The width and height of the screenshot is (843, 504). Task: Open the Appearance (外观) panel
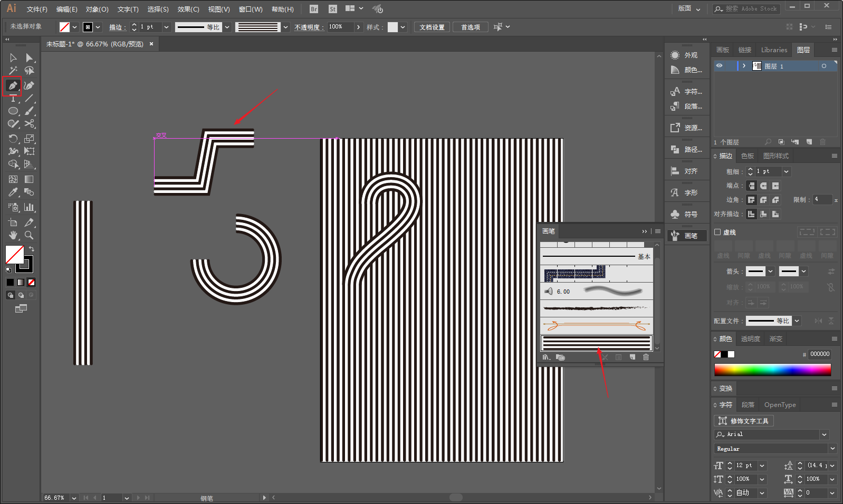(686, 55)
